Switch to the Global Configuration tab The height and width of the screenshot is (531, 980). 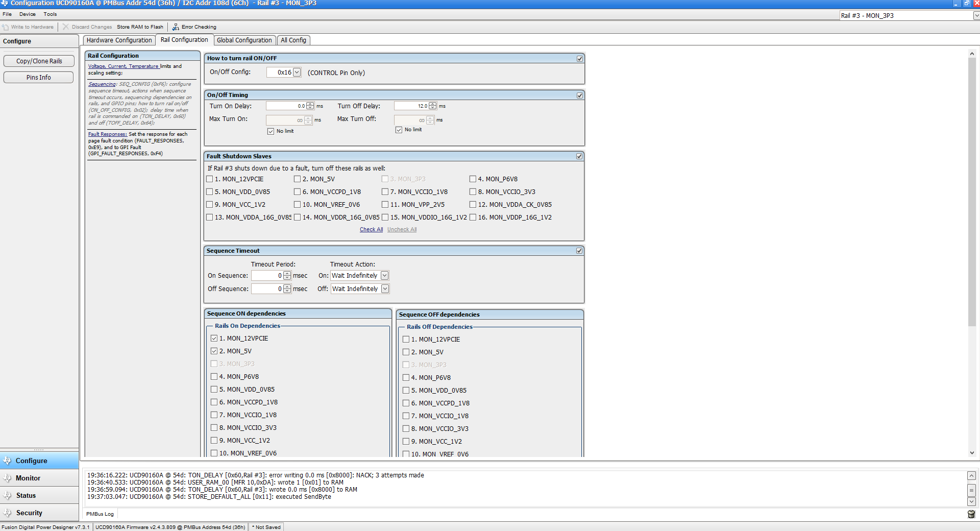pos(244,40)
